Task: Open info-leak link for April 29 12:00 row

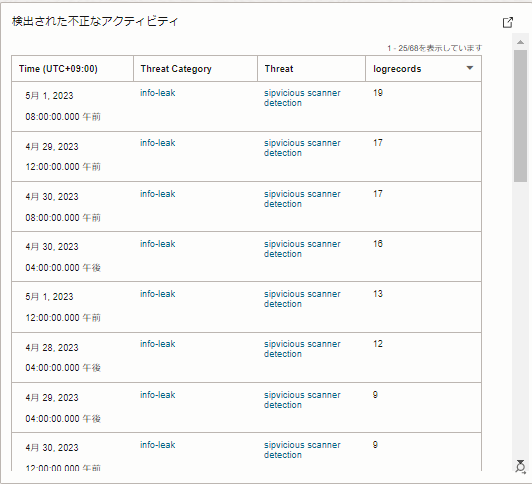Action: coord(157,143)
